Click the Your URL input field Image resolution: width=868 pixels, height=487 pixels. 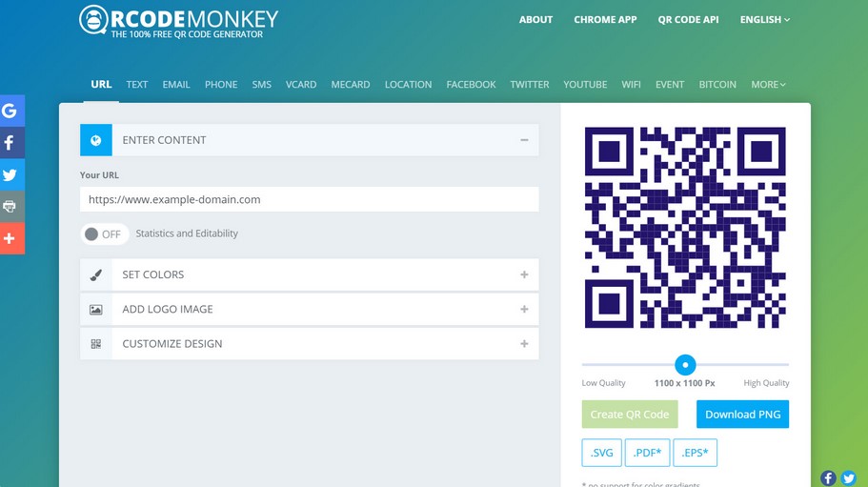pos(309,199)
